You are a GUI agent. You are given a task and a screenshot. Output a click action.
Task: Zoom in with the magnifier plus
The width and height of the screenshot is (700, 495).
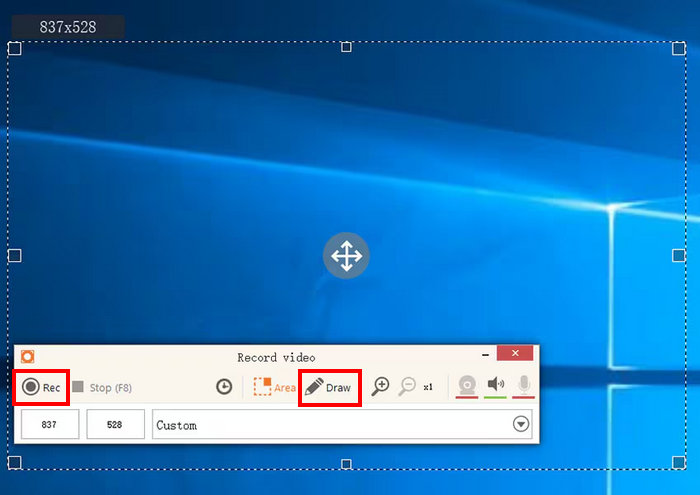[x=380, y=387]
